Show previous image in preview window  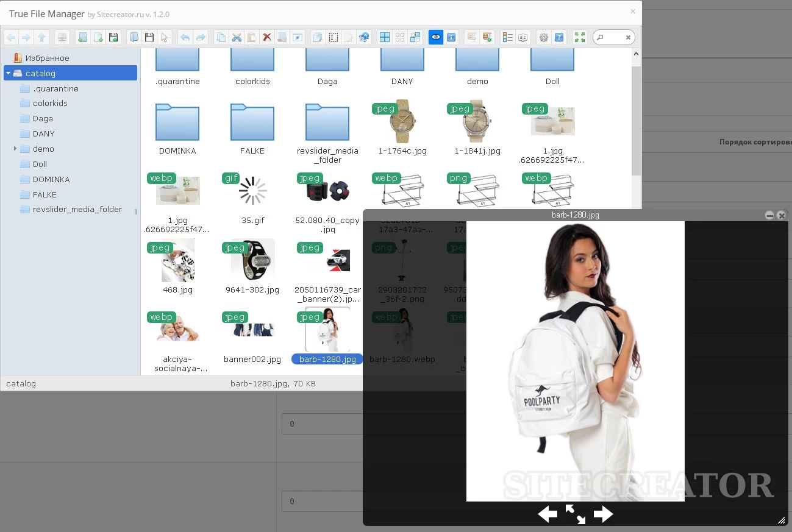point(548,514)
